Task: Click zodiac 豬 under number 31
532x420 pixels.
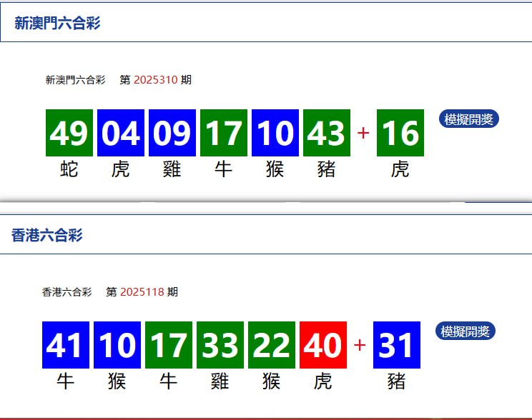Action: (397, 381)
